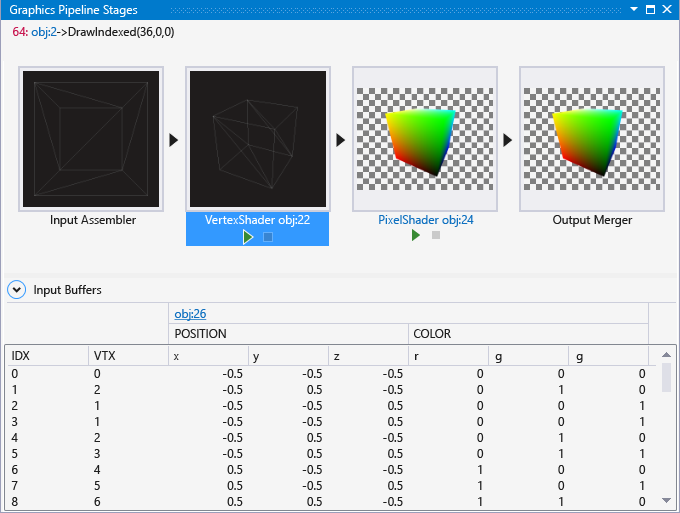Click the event number 64
The width and height of the screenshot is (680, 513).
(x=20, y=32)
